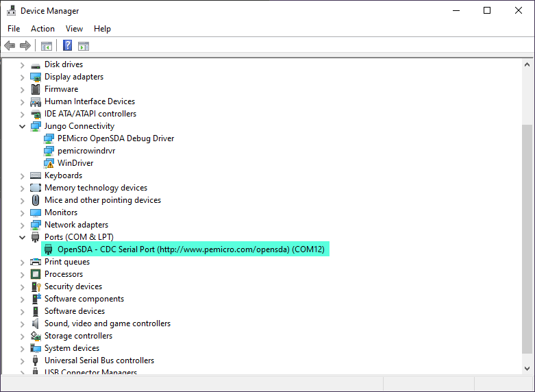Click the Universal Serial Bus controllers icon
The image size is (535, 392).
[x=35, y=360]
